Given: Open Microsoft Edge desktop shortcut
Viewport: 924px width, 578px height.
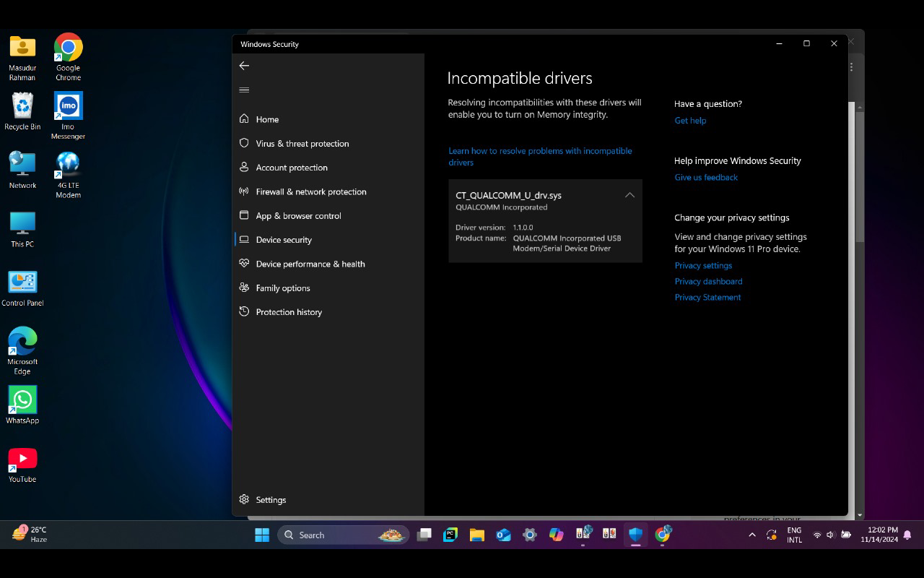Looking at the screenshot, I should [22, 351].
